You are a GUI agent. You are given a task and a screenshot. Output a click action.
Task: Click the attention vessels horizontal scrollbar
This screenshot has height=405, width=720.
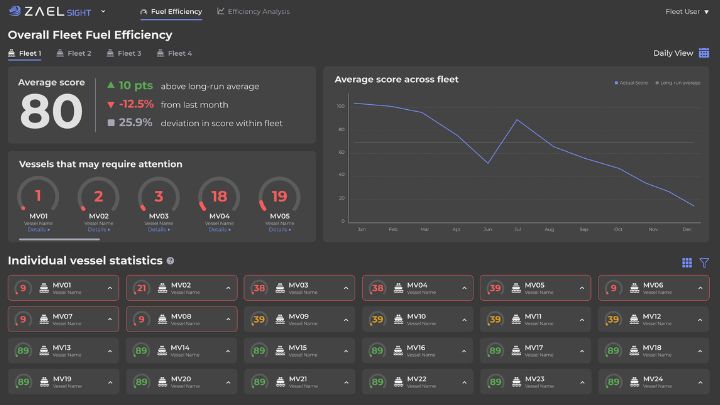pos(59,239)
